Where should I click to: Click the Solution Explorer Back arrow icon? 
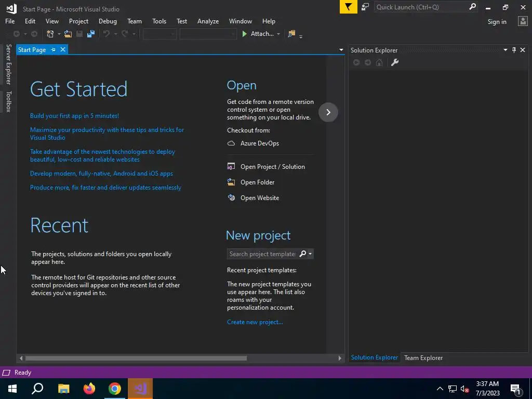tap(356, 62)
